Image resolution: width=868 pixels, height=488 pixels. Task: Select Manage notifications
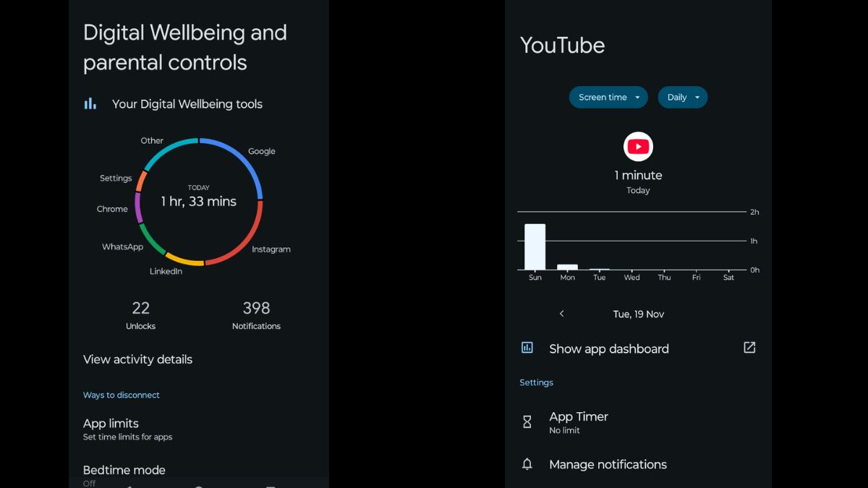click(x=608, y=464)
